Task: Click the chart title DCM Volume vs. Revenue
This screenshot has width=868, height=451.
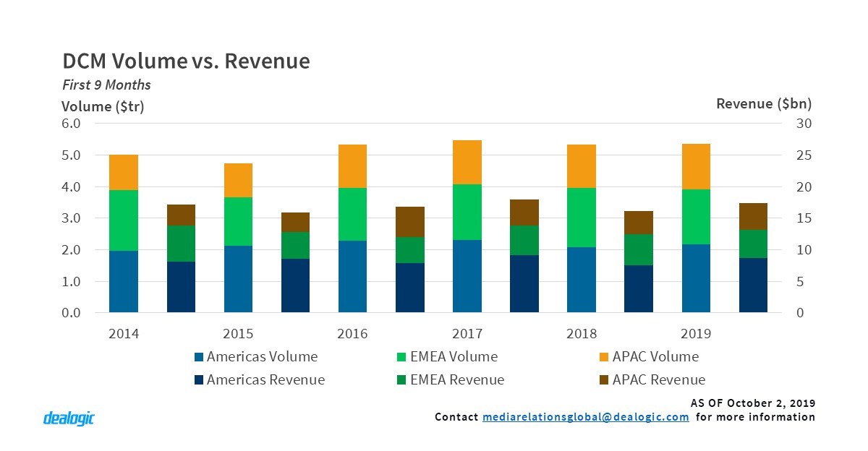Action: tap(186, 61)
